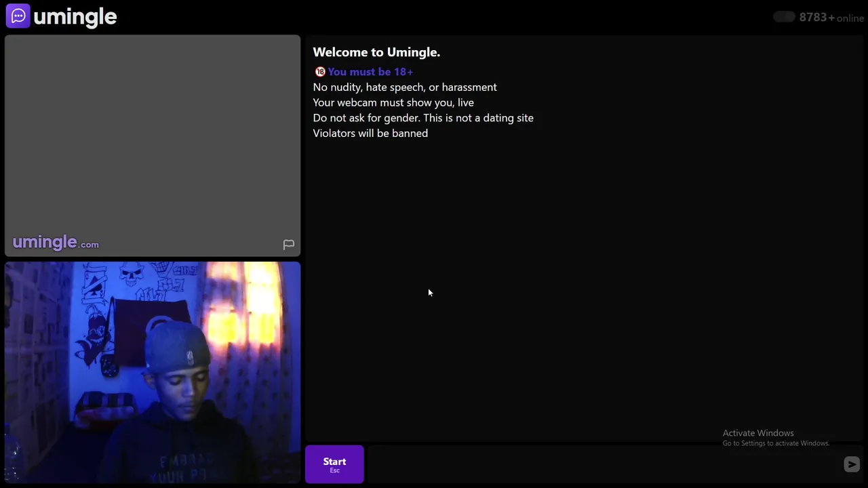Click the stranger video placeholder panel
Image resolution: width=868 pixels, height=488 pixels.
pyautogui.click(x=153, y=146)
